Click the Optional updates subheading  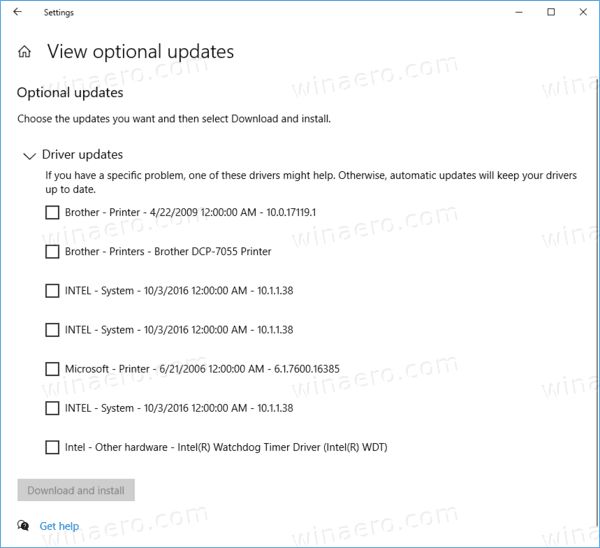(70, 93)
